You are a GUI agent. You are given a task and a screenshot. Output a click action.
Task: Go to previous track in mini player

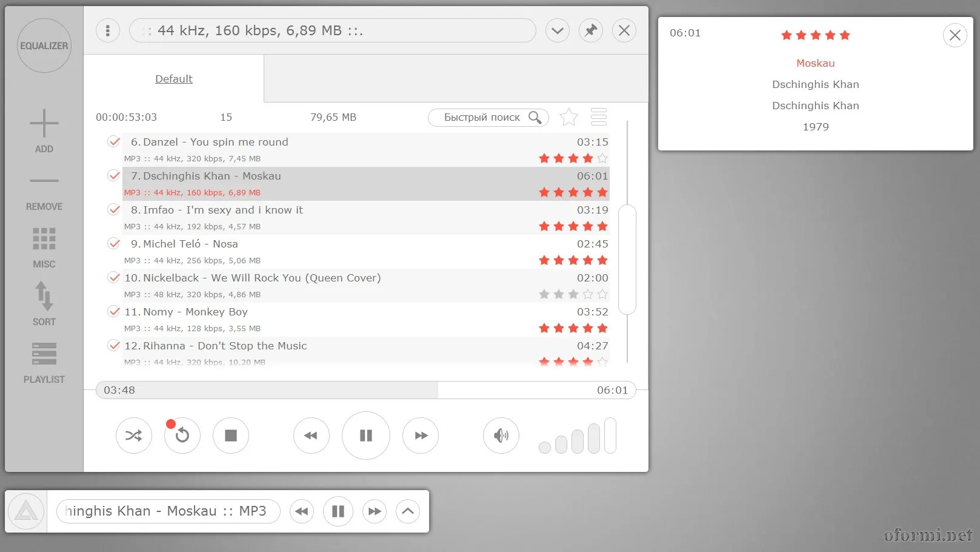pyautogui.click(x=302, y=511)
